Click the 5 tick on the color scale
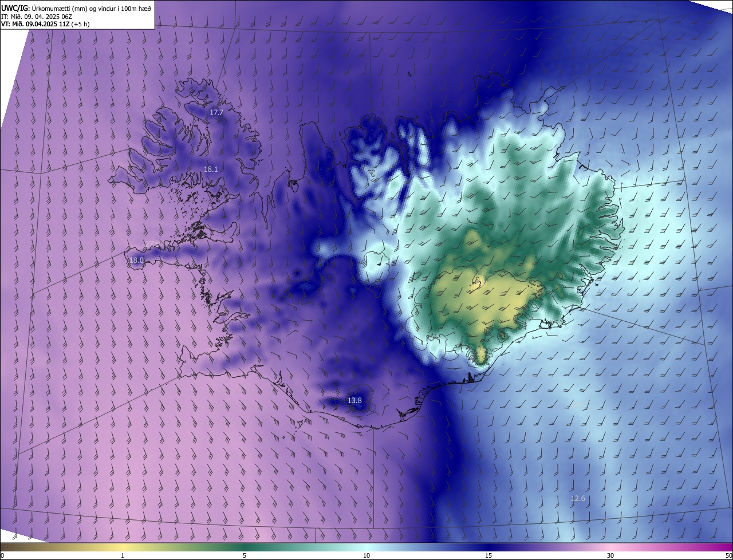Viewport: 733px width, 560px height. 245,555
